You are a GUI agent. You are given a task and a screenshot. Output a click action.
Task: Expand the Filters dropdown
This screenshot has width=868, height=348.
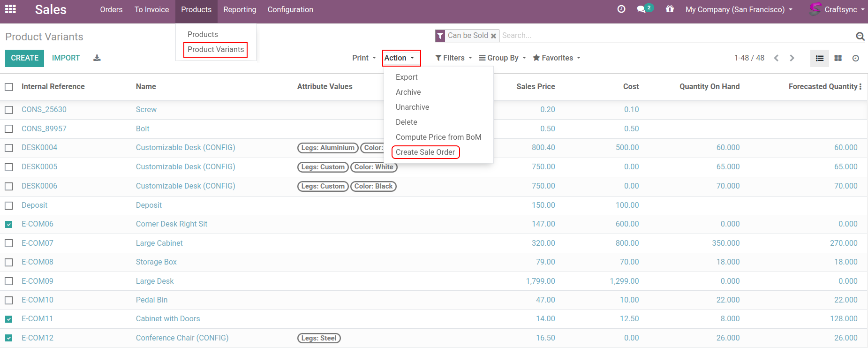(x=453, y=58)
